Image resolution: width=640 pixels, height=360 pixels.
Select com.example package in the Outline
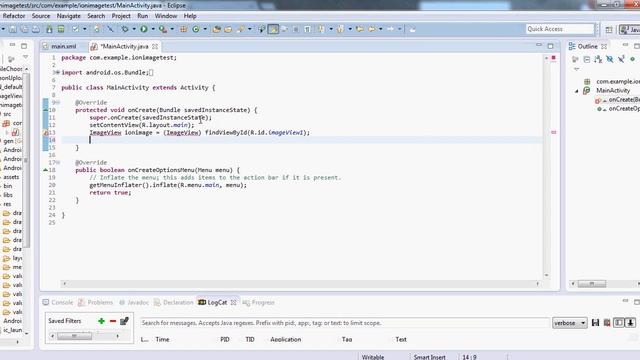(612, 82)
